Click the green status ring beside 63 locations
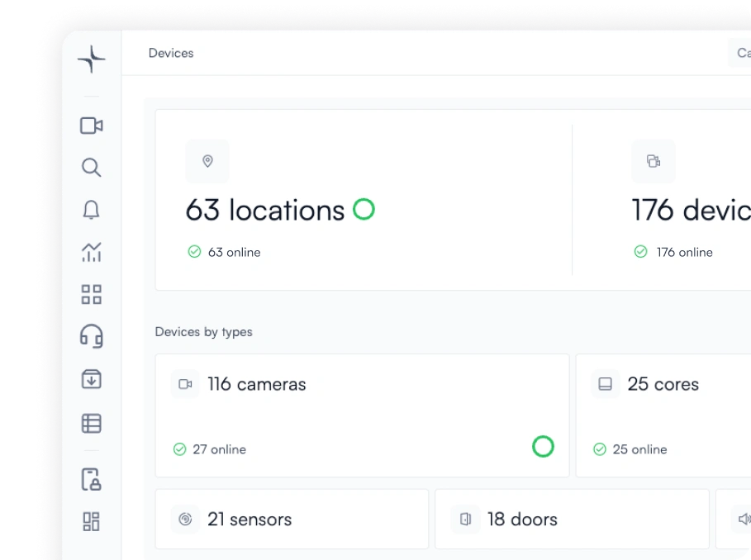The height and width of the screenshot is (560, 751). (364, 209)
